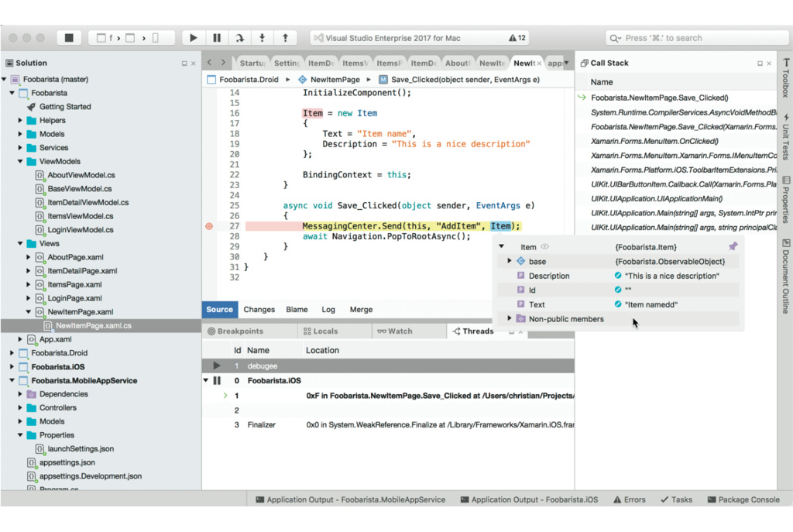Click the Continue execution play button

pos(194,37)
